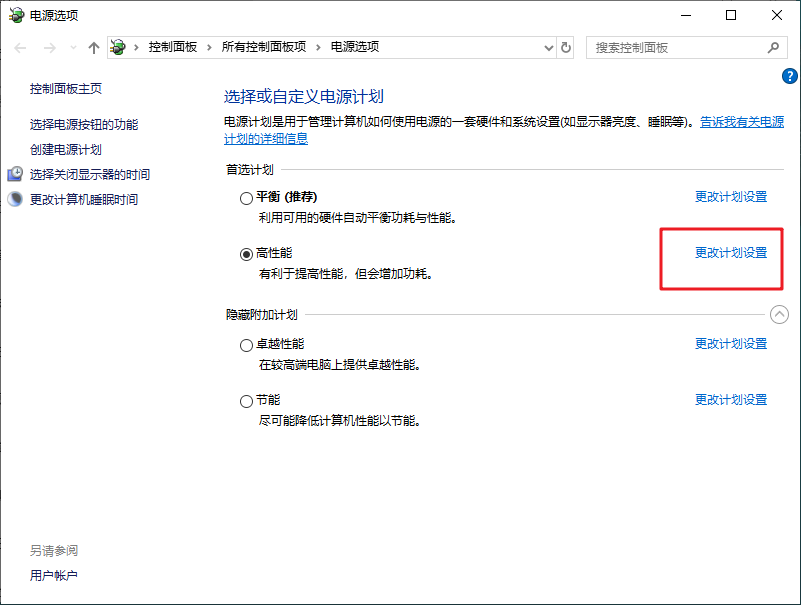Click description 尽可能降低计算机性能以节能
801x605 pixels.
coord(340,421)
